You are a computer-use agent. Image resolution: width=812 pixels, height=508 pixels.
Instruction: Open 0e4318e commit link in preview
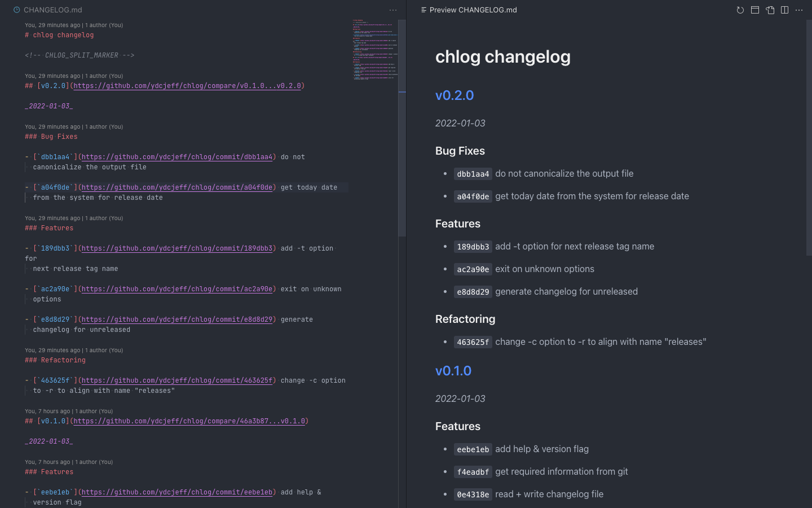coord(473,494)
